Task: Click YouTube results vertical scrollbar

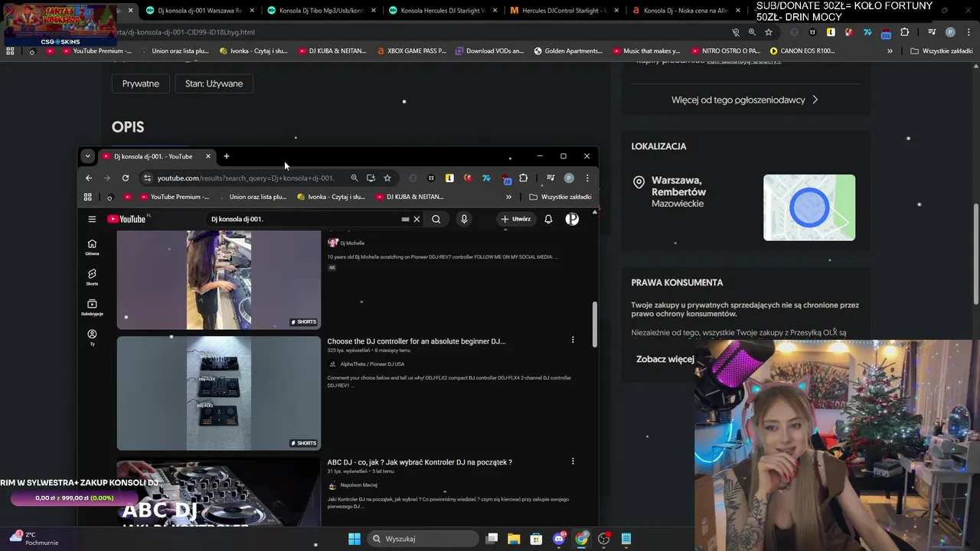Action: pyautogui.click(x=594, y=324)
